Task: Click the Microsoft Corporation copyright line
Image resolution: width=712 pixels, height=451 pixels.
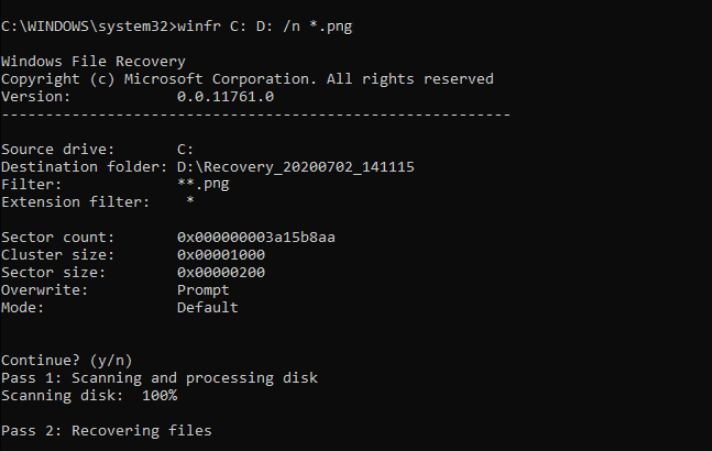Action: coord(247,79)
